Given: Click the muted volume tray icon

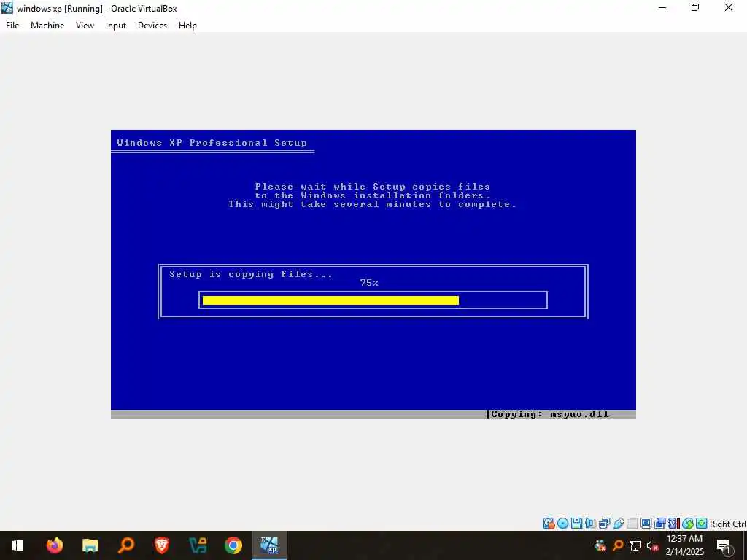Looking at the screenshot, I should point(653,545).
